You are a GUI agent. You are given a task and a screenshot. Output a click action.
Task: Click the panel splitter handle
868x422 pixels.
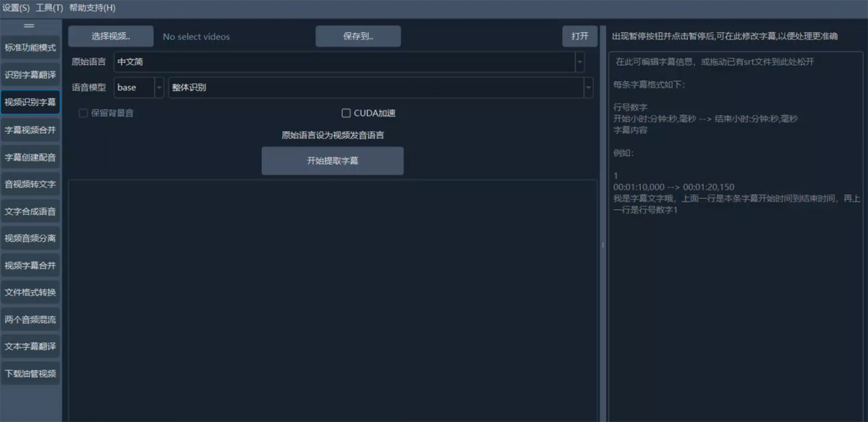point(603,246)
